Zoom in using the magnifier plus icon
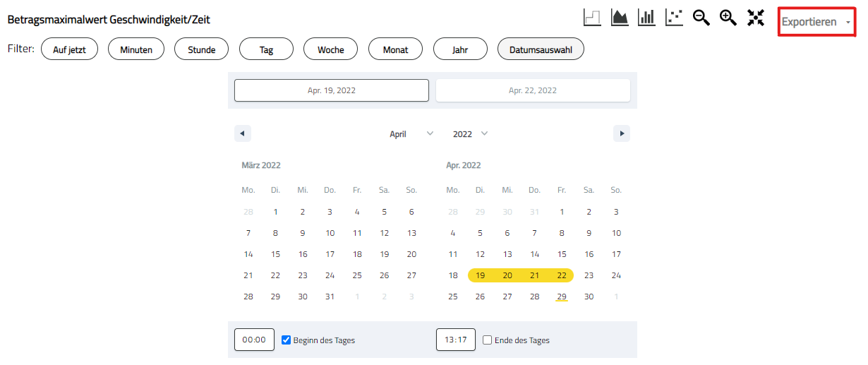The height and width of the screenshot is (365, 868). pos(728,18)
